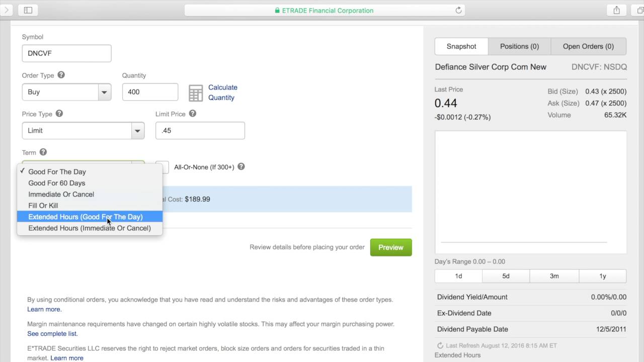Open the Price Type Limit dropdown

tap(83, 130)
